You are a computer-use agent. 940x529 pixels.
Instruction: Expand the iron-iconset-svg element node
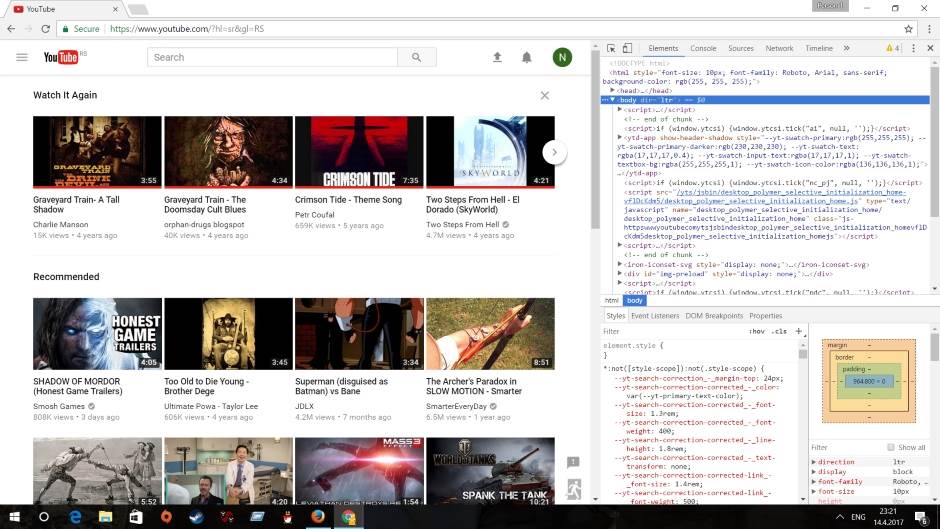(x=620, y=264)
